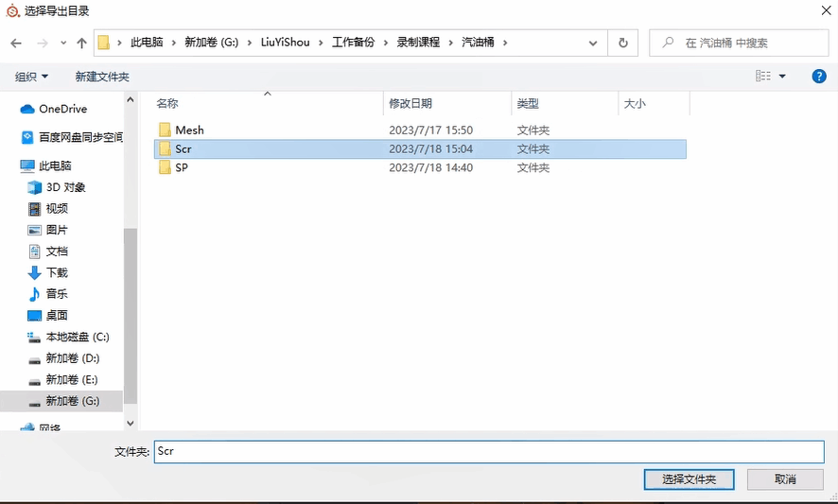The image size is (838, 504).
Task: Click the address bar folder icon
Action: [104, 43]
